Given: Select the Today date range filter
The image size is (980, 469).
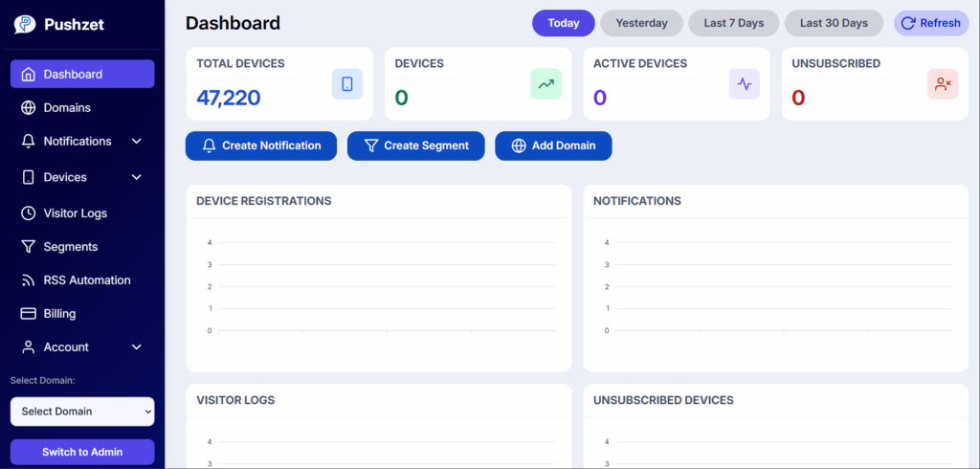Looking at the screenshot, I should (x=563, y=23).
